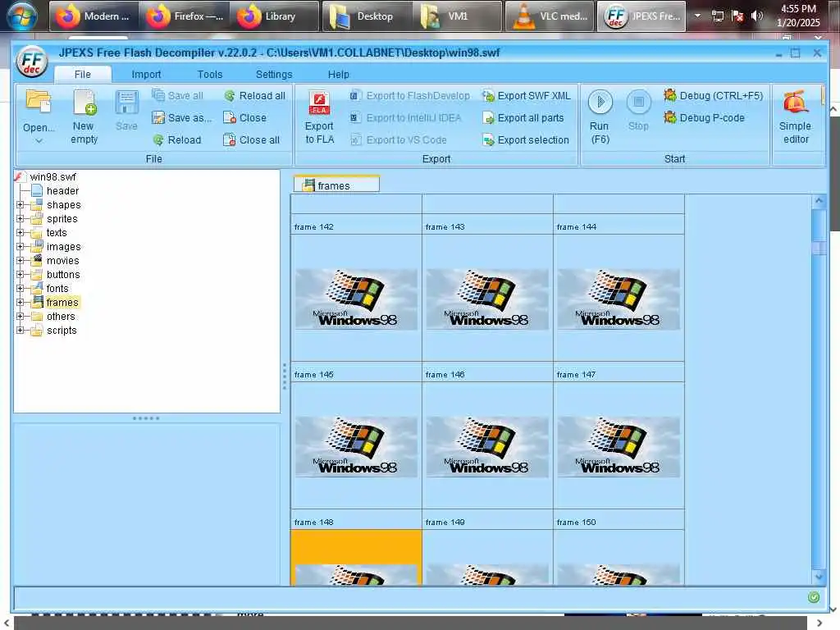
Task: Reload the current SWF file
Action: [x=177, y=139]
